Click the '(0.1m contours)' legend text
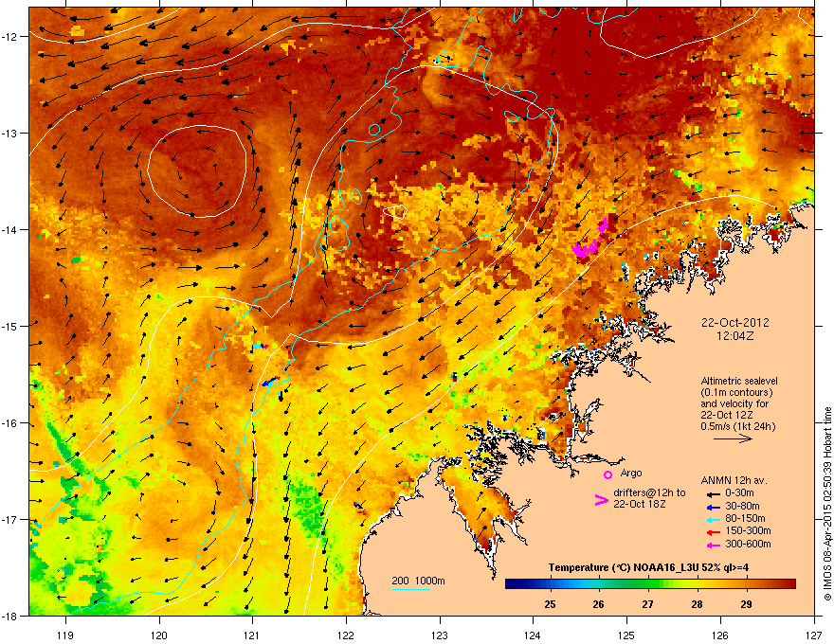 736,392
